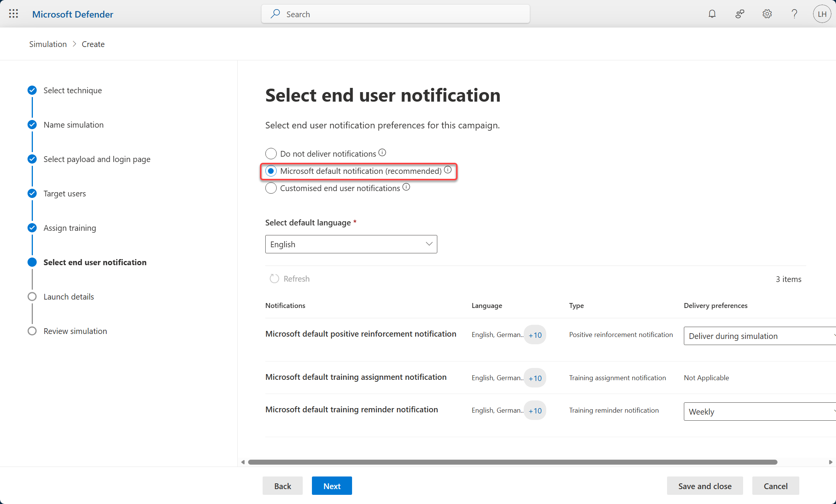
Task: Open the Select default language dropdown
Action: tap(351, 244)
